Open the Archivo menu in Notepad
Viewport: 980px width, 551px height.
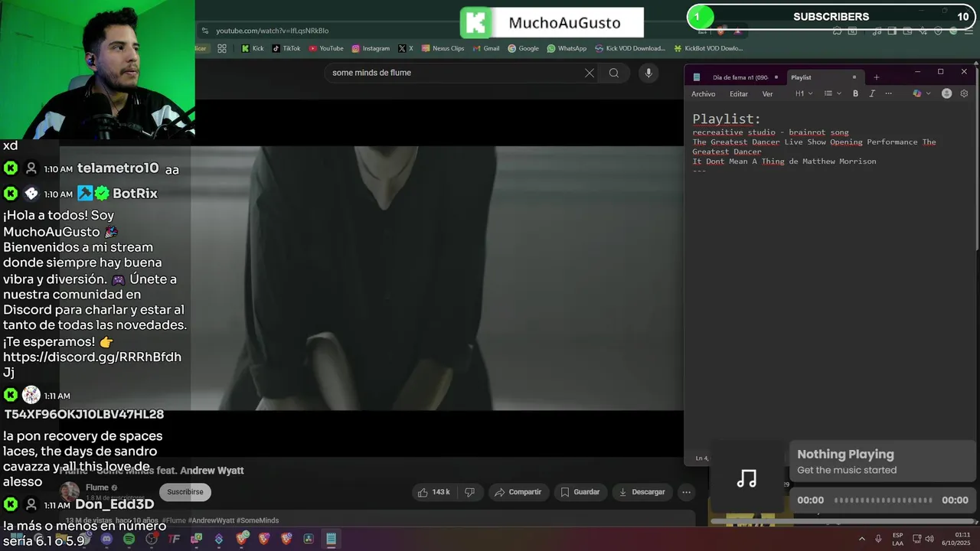(703, 94)
